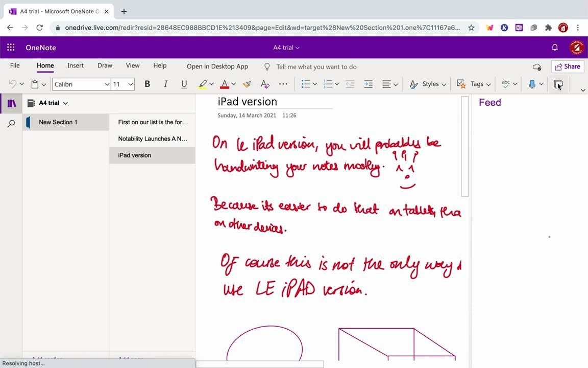Select the bulleted list icon
Image resolution: width=588 pixels, height=368 pixels.
click(305, 84)
